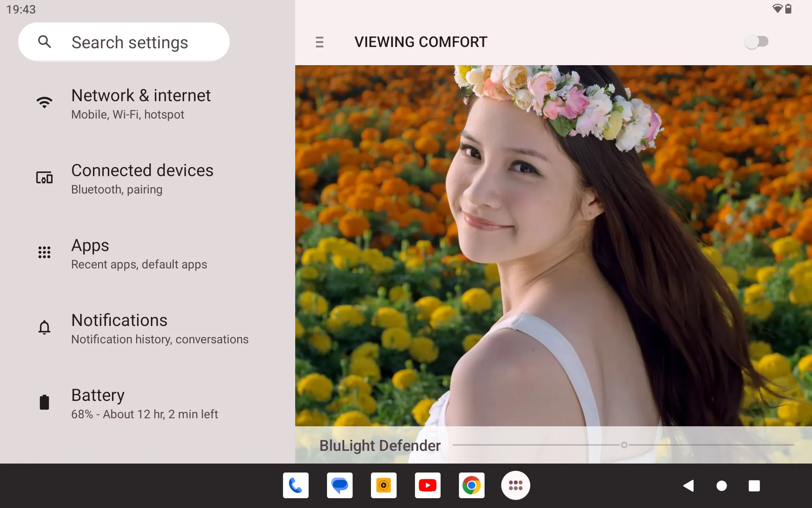
Task: Click the search magnifier icon
Action: [x=44, y=42]
